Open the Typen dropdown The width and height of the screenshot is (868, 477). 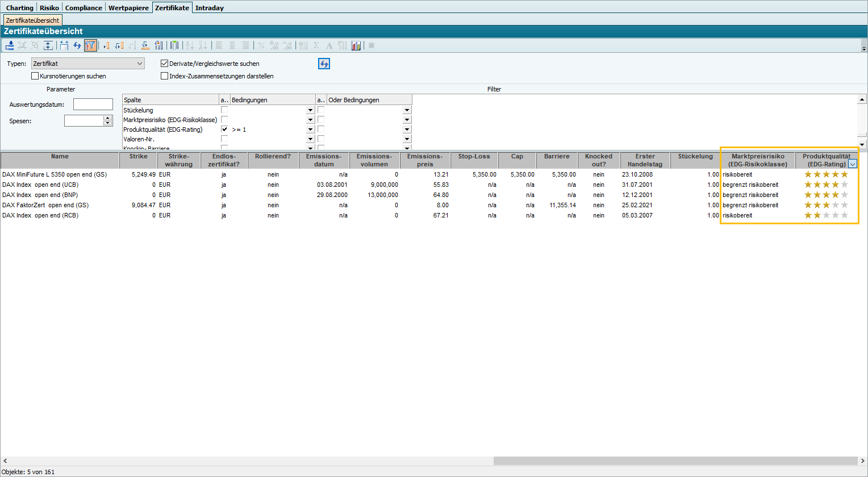(x=140, y=64)
